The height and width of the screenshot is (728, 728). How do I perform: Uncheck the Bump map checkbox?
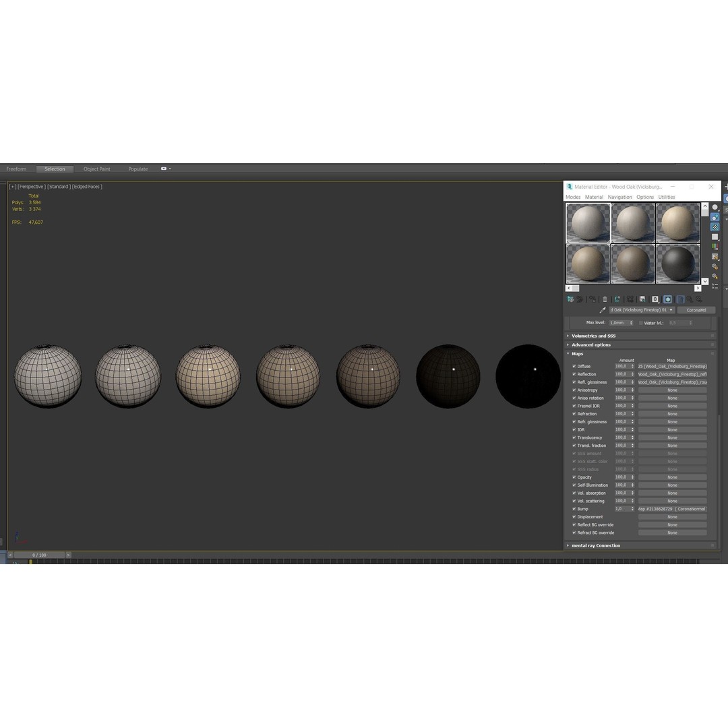[574, 509]
